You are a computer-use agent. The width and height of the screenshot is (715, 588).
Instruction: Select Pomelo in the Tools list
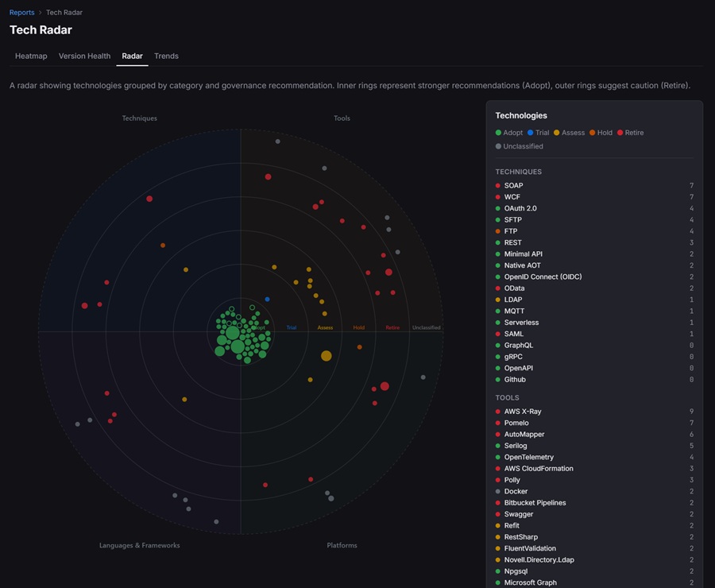(594, 423)
